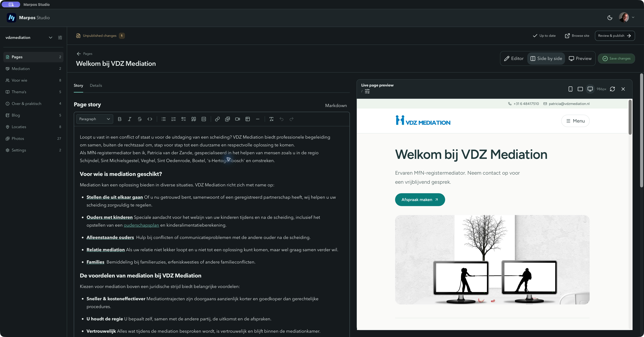Open preview path settings sliders
Viewport: 644px width, 337px height.
tap(367, 91)
